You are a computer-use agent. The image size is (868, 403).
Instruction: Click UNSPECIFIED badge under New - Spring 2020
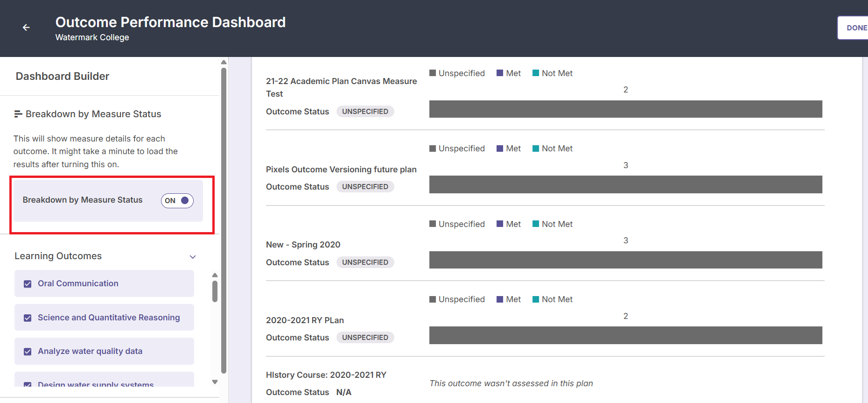(365, 262)
